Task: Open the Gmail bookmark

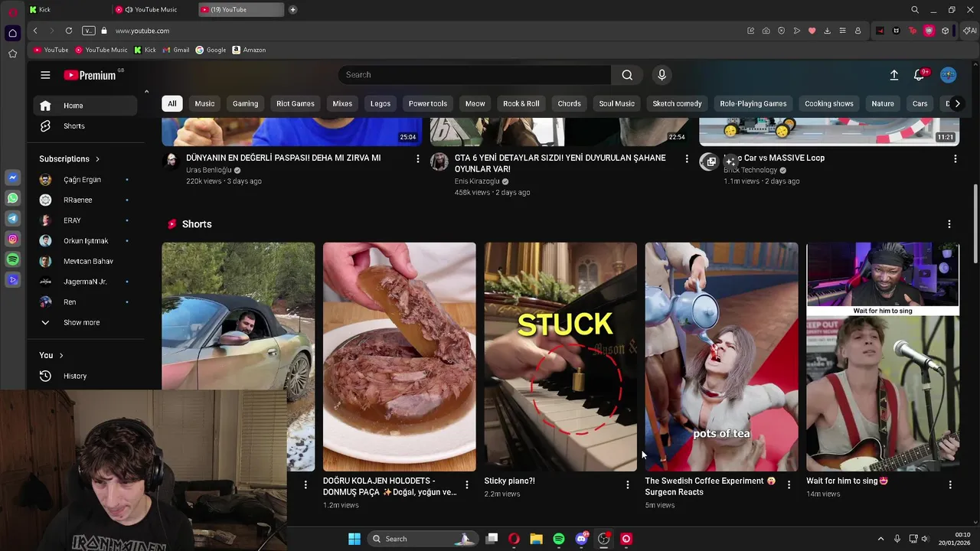Action: pos(176,51)
